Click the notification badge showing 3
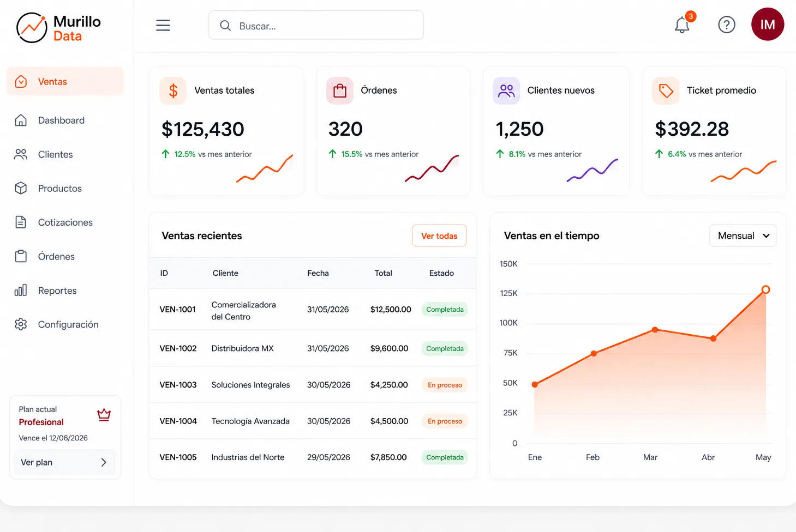796x532 pixels. point(691,16)
